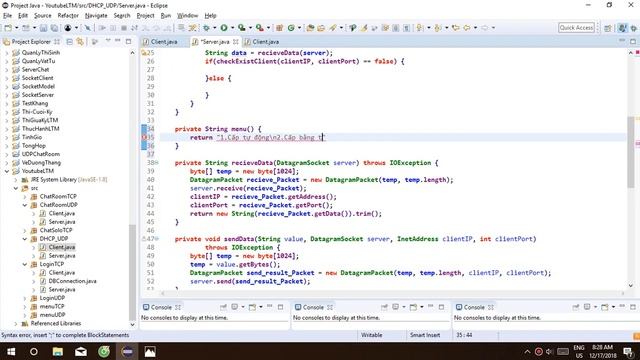Click the editor horizontal scrollbar

(392, 293)
